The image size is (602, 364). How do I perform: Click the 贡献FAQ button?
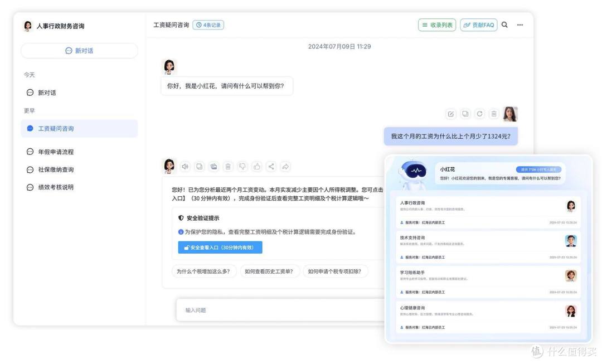click(x=479, y=25)
